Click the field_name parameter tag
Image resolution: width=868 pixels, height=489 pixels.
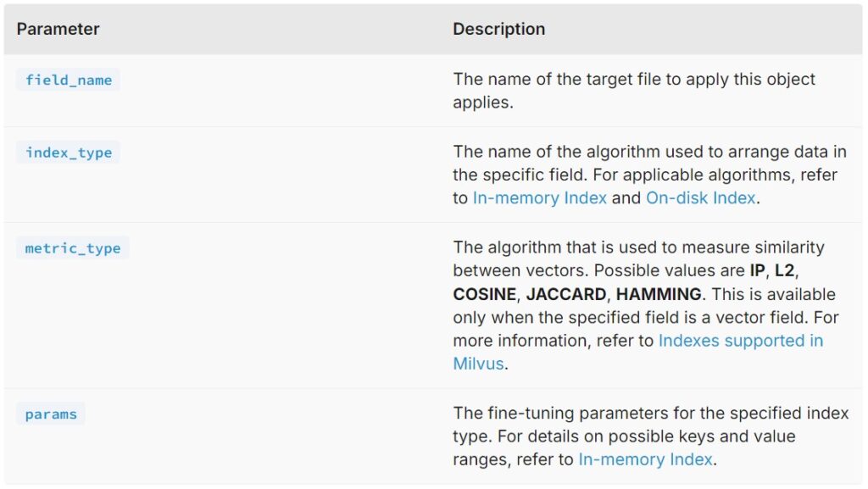[69, 81]
